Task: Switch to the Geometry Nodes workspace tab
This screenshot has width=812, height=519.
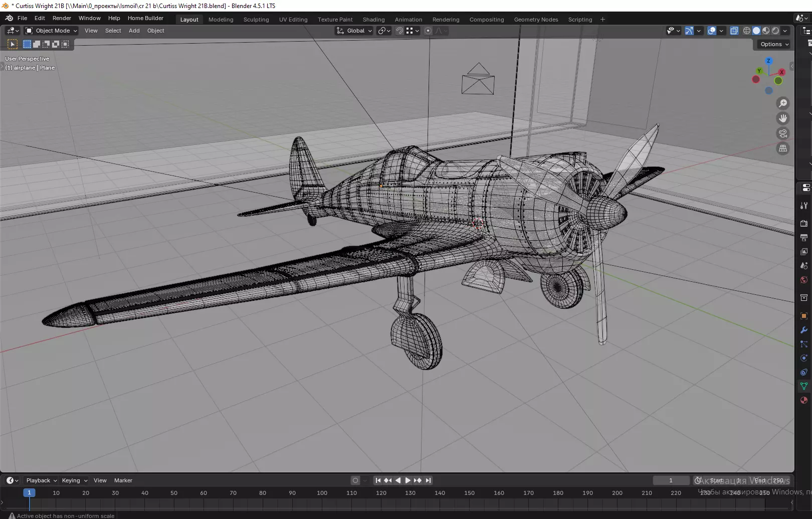Action: tap(536, 20)
